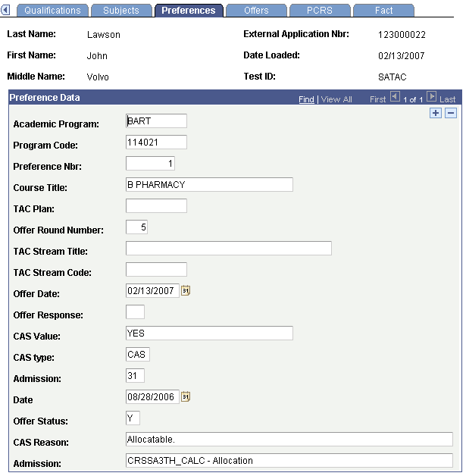The height and width of the screenshot is (476, 466).
Task: Open the calendar picker beside Offer Date
Action: (x=186, y=290)
